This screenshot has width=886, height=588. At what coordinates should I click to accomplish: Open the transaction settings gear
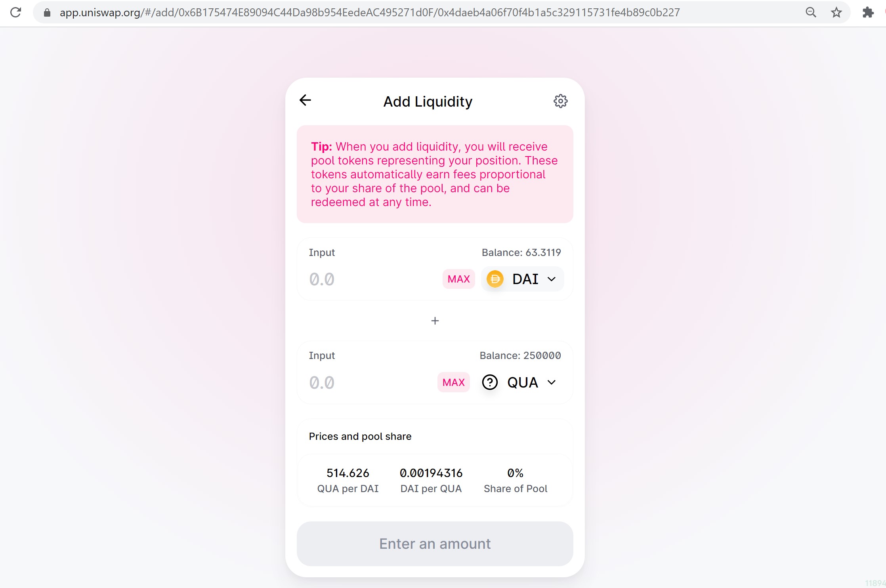560,101
